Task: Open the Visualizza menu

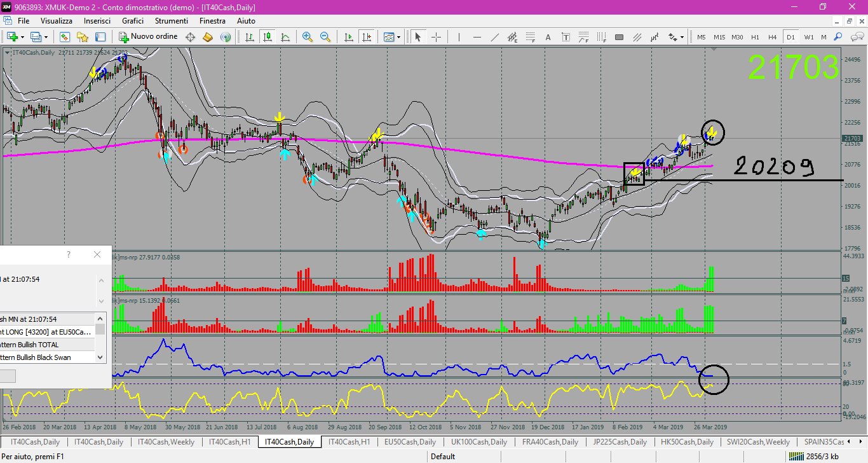Action: coord(57,21)
